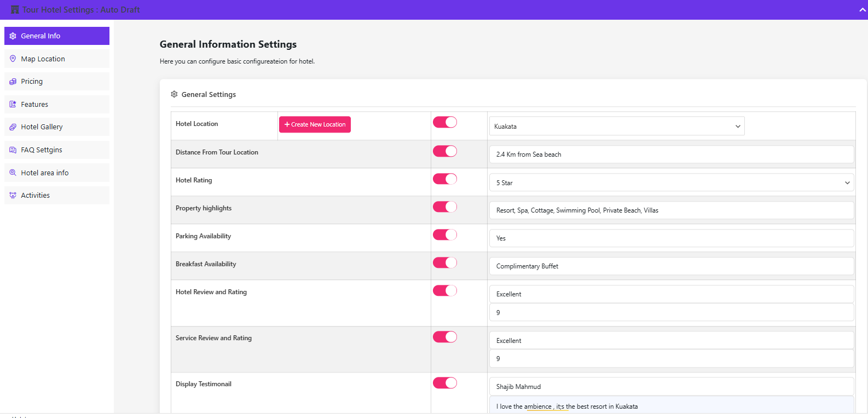The height and width of the screenshot is (418, 868).
Task: Click the Create New Location button
Action: pyautogui.click(x=315, y=124)
